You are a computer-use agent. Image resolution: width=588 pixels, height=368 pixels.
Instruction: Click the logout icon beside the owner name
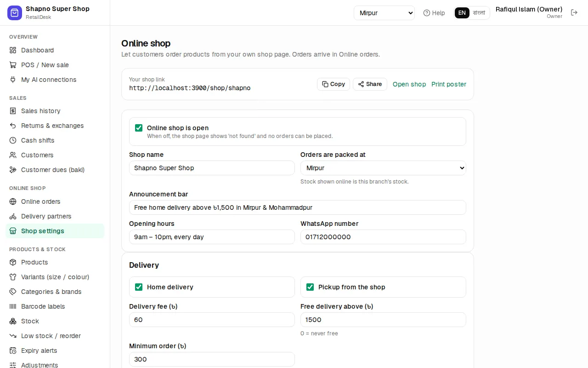coord(574,12)
